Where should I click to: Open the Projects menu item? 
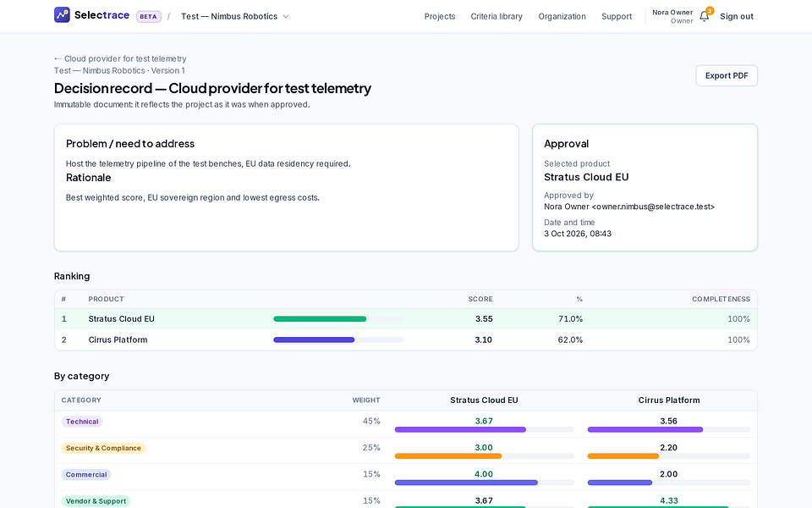[x=440, y=17]
